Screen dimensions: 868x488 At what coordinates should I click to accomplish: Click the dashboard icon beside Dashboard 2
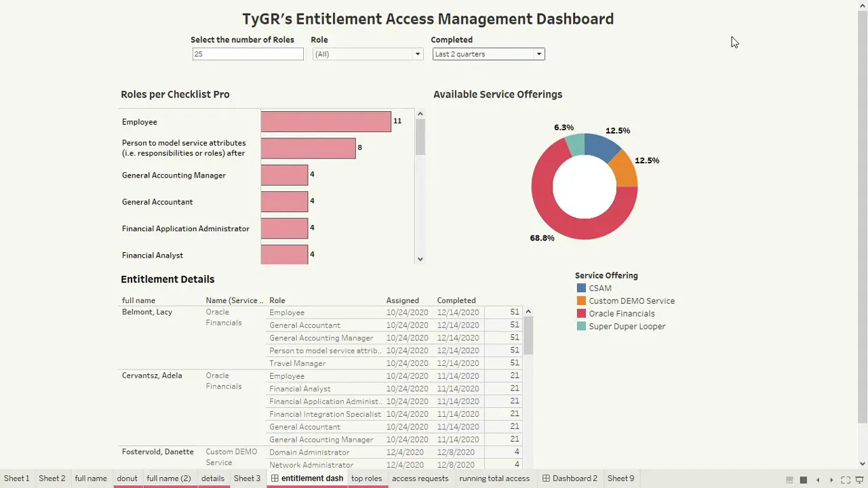[x=546, y=479]
